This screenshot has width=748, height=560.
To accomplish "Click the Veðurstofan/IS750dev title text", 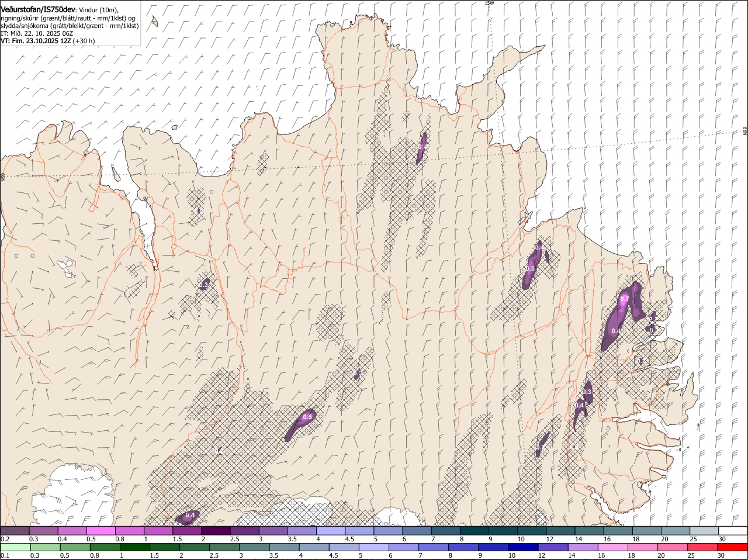I will [38, 10].
